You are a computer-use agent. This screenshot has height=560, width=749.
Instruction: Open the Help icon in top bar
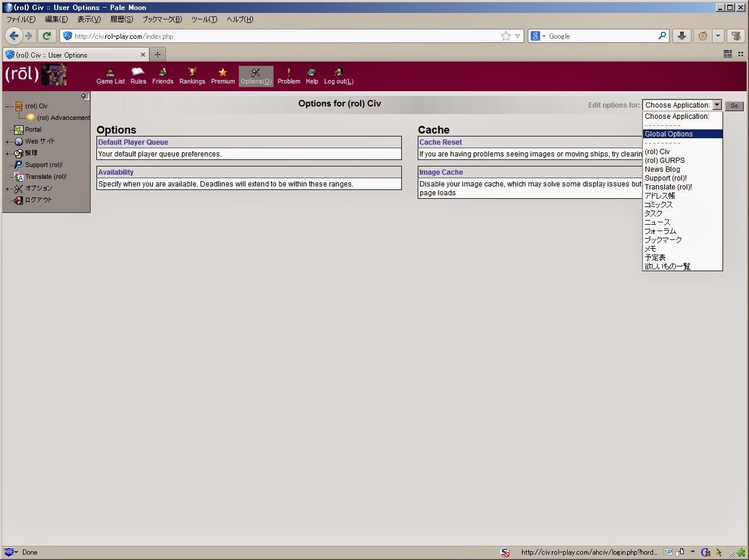coord(312,72)
